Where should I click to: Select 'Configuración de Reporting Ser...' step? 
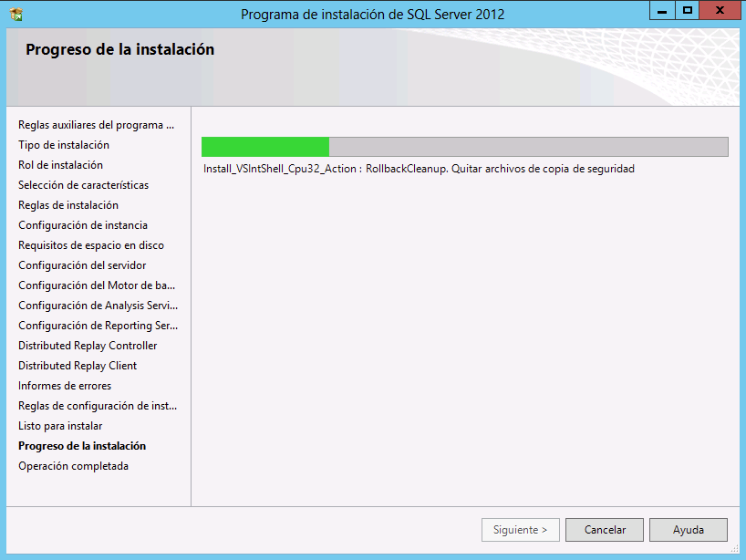(x=98, y=326)
